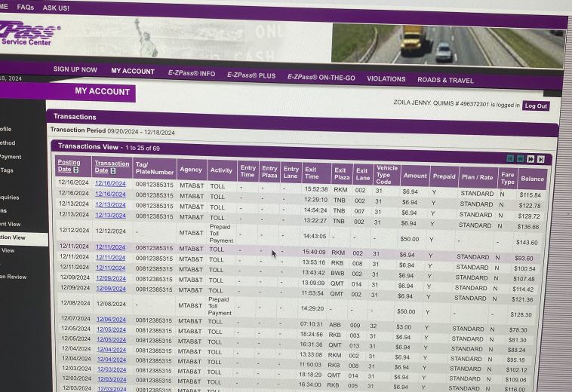Open transaction 12/09/2024 with exit time 13:09:09
Image resolution: width=572 pixels, height=392 pixels.
pos(111,278)
